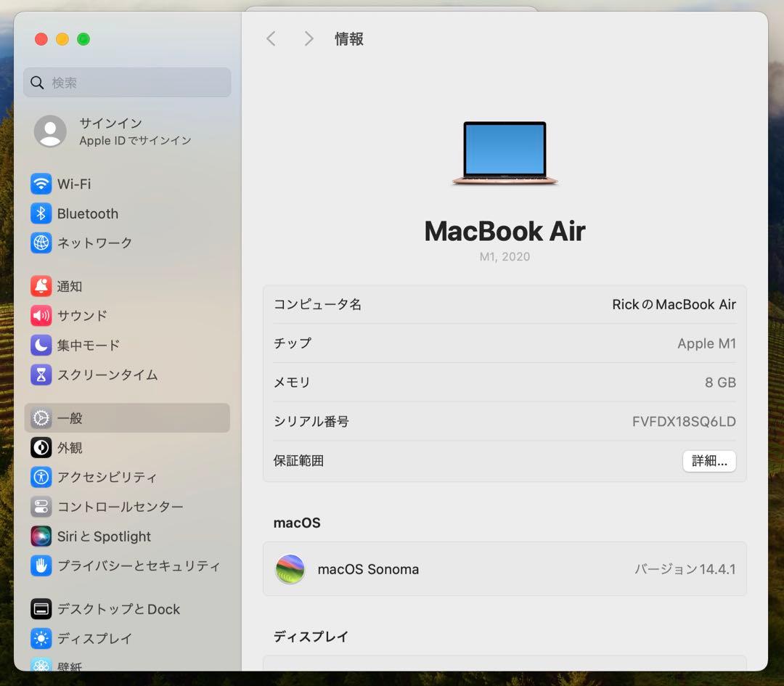Navigate back using the left chevron arrow
This screenshot has width=784, height=686.
[271, 38]
